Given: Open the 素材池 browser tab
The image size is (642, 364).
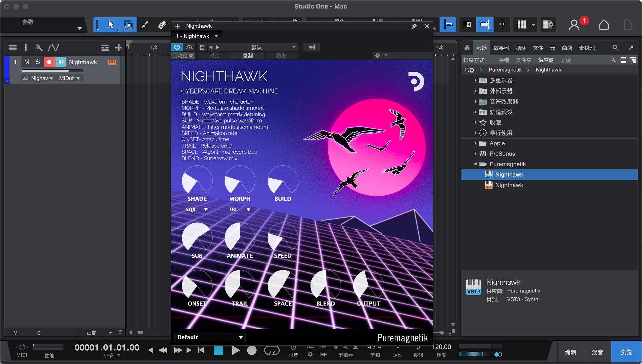Looking at the screenshot, I should 587,48.
